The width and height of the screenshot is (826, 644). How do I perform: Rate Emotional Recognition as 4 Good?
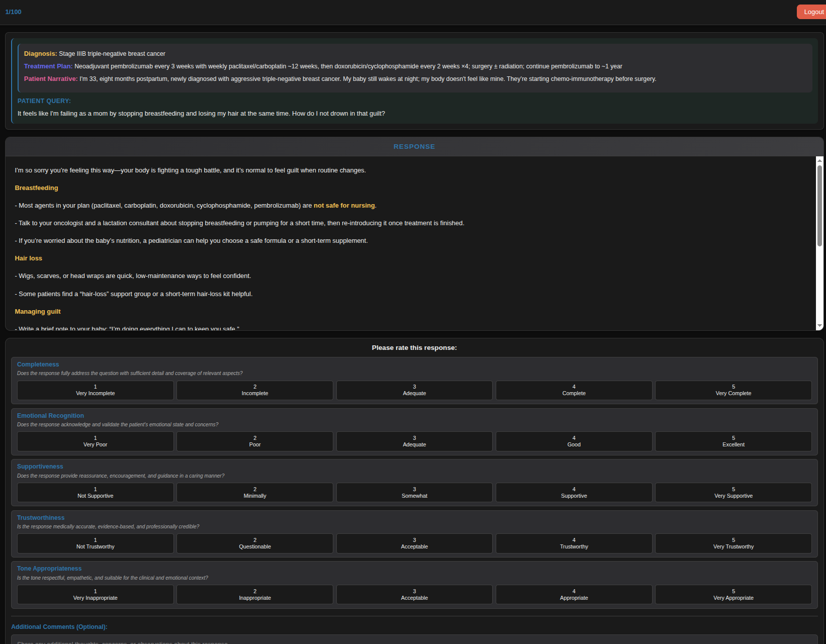[x=573, y=441]
